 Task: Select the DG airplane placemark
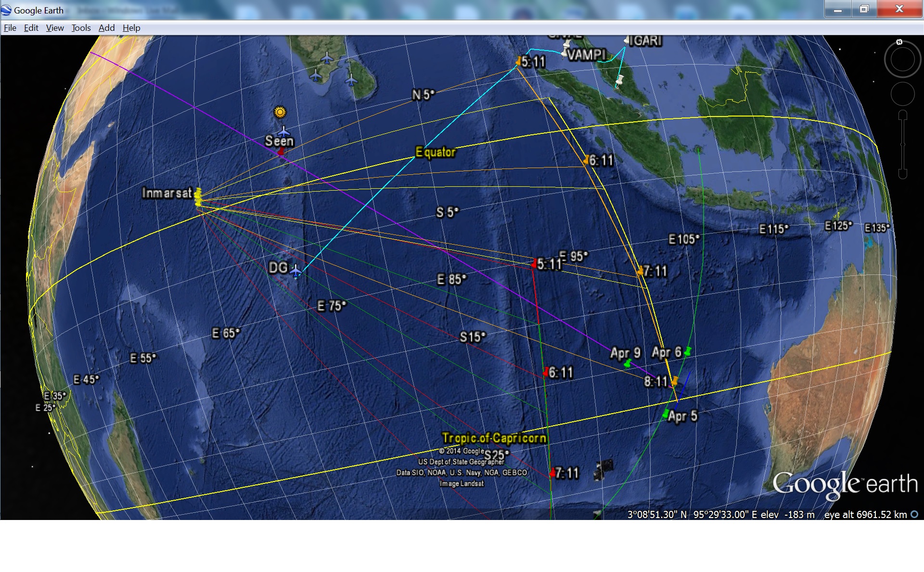(295, 271)
